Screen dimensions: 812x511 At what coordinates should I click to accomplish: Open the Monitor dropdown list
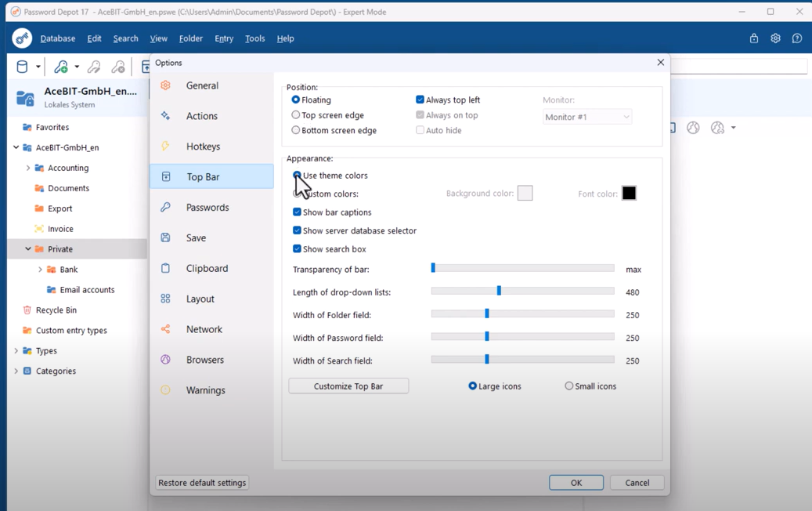587,117
